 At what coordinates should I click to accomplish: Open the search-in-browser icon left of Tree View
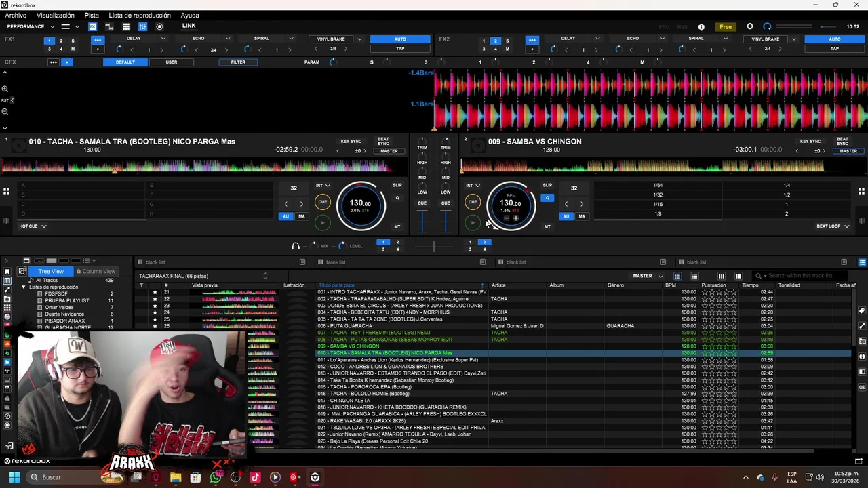click(x=22, y=271)
